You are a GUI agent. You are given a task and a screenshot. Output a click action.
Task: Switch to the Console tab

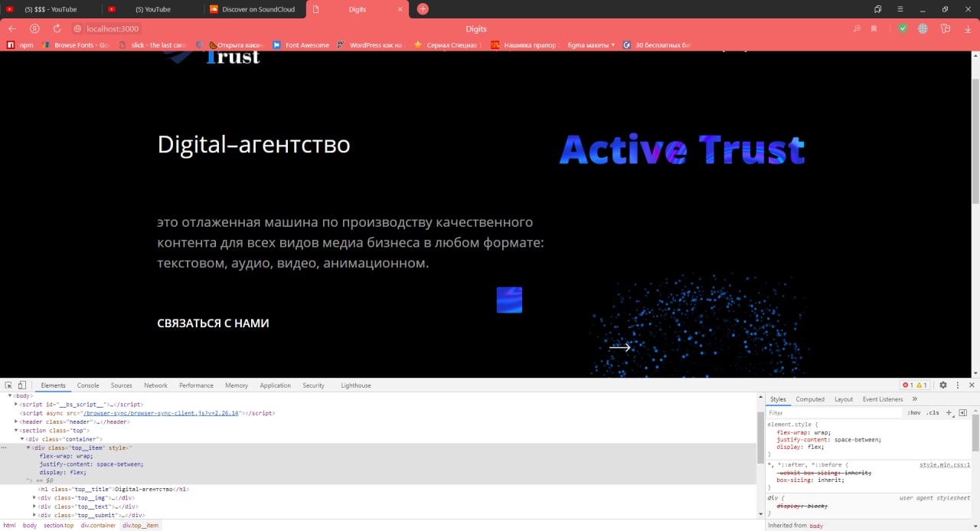pos(88,385)
